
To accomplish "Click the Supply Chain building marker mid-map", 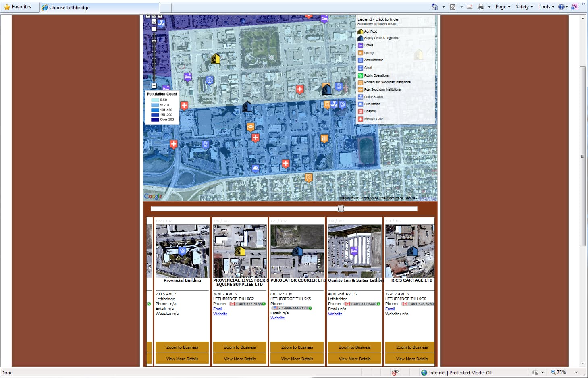I will tap(247, 107).
